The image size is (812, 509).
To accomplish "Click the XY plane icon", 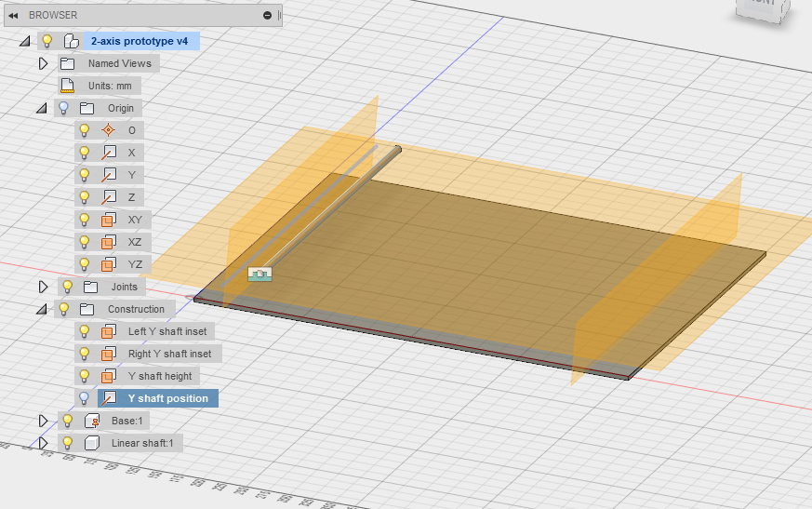I will (109, 220).
